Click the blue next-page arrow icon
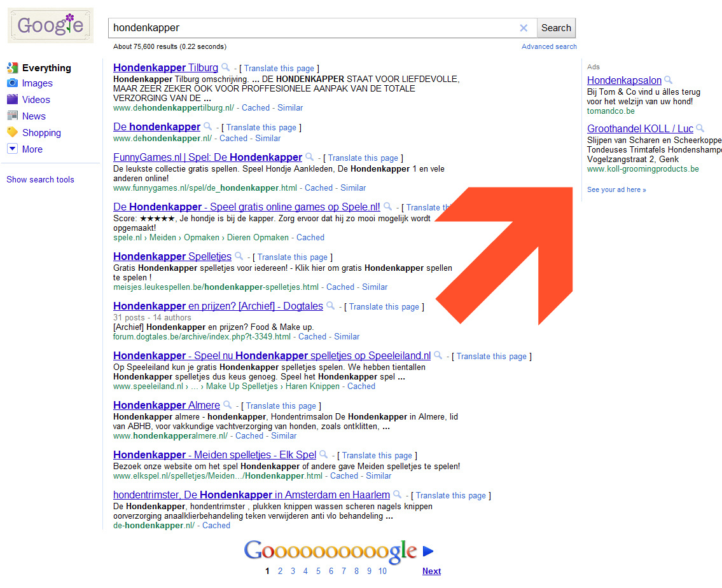 pos(427,551)
